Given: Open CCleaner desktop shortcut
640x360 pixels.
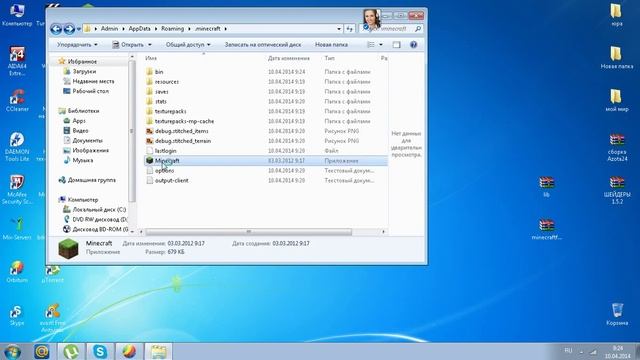Looking at the screenshot, I should (x=17, y=100).
